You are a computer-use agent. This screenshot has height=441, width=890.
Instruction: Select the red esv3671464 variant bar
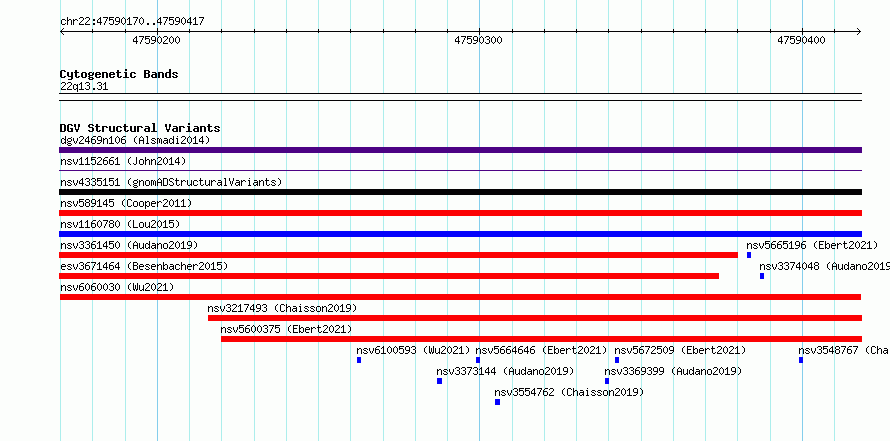coord(389,276)
